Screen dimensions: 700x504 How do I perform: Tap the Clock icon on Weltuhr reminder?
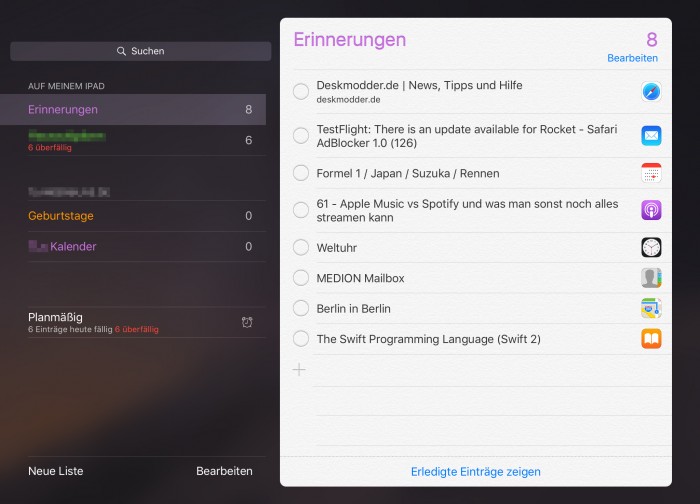(x=651, y=248)
